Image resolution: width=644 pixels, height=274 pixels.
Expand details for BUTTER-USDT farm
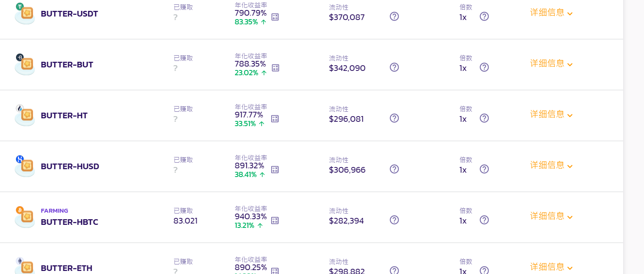coord(551,13)
